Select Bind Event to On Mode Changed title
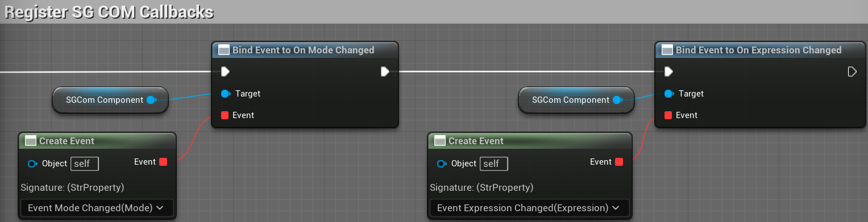The height and width of the screenshot is (222, 868). pos(304,50)
